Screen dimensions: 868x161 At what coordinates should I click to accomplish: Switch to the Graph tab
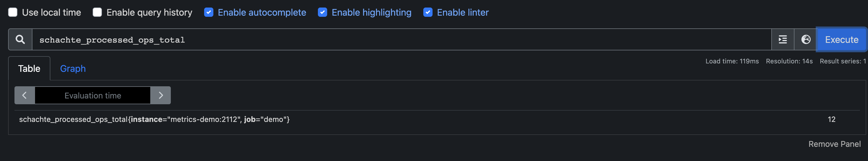pyautogui.click(x=73, y=69)
